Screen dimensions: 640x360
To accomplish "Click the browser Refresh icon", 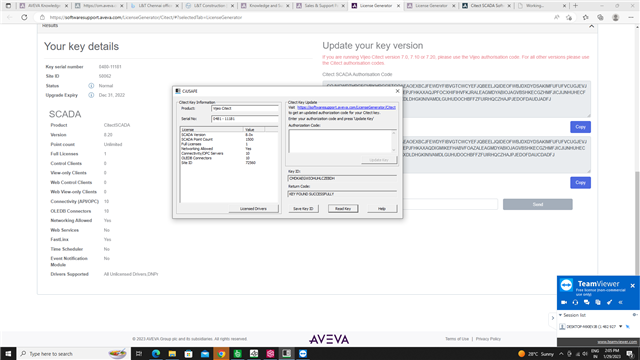I will pyautogui.click(x=24, y=18).
